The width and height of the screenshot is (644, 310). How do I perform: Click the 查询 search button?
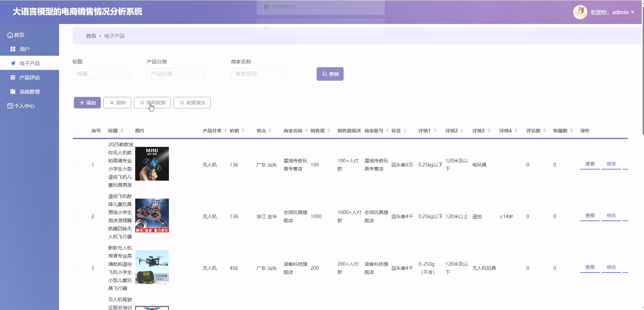pos(330,74)
